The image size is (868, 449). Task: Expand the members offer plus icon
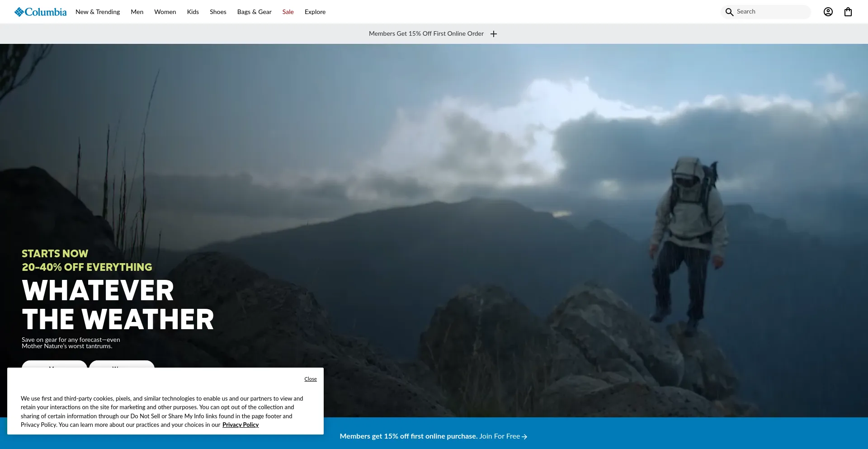tap(494, 34)
